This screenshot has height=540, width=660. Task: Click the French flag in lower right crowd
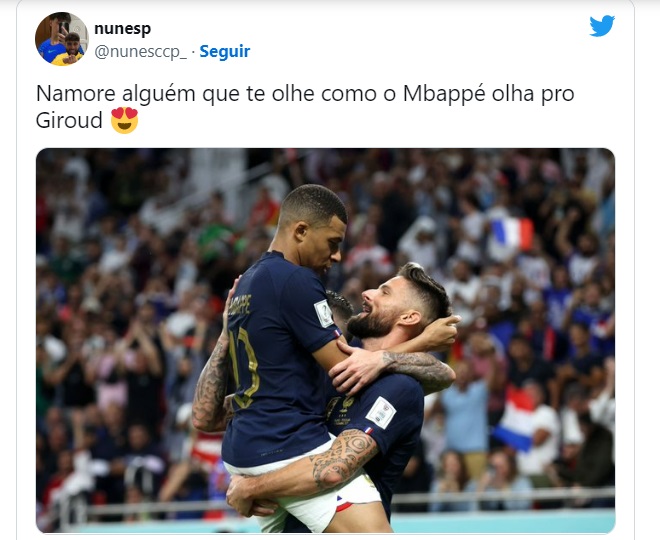pyautogui.click(x=514, y=420)
